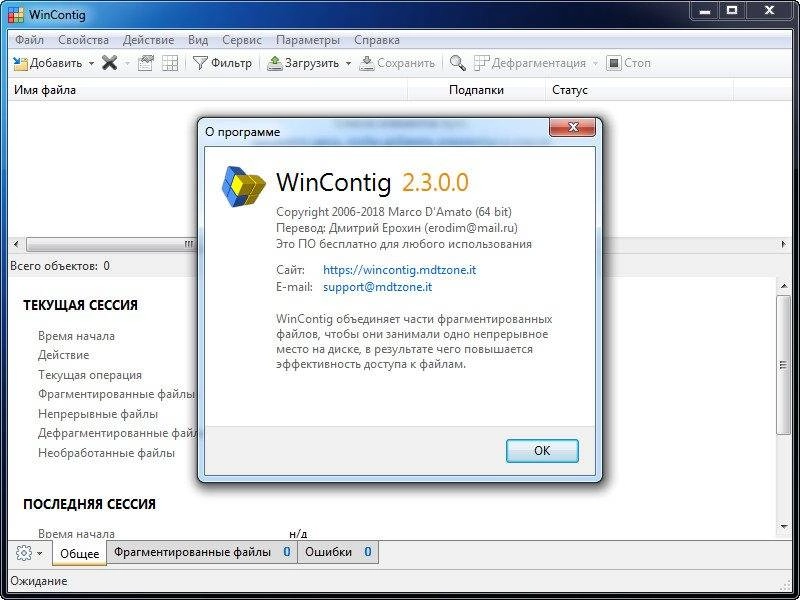Image resolution: width=800 pixels, height=600 pixels.
Task: Switch to the Общее tab
Action: [79, 554]
